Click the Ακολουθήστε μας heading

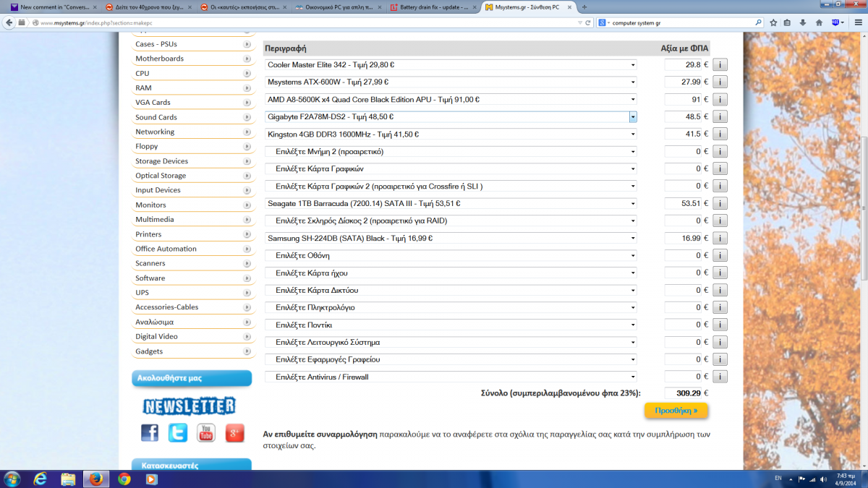[192, 378]
